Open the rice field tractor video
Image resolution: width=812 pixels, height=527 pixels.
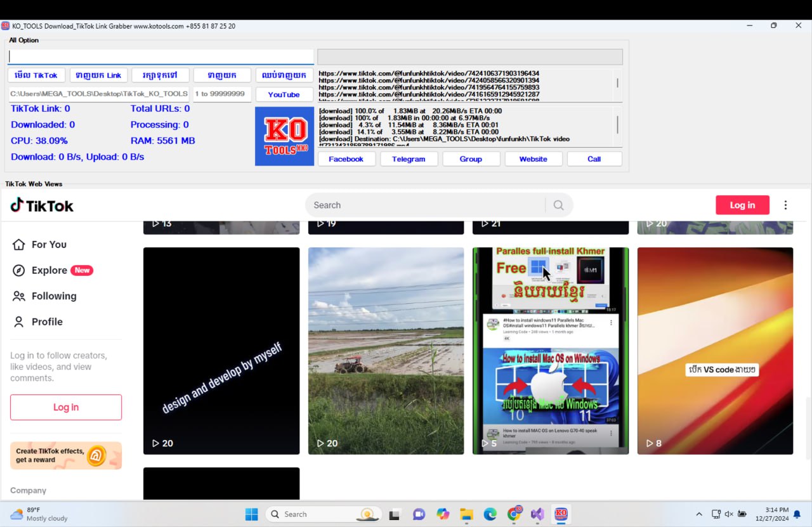(386, 351)
